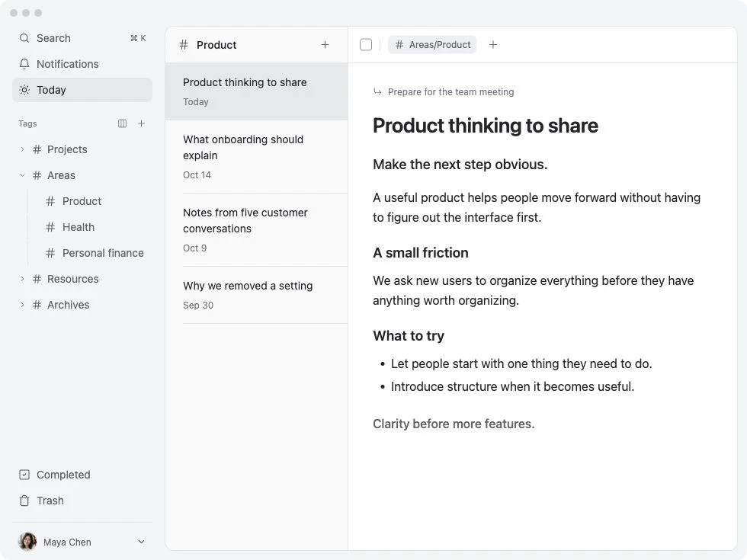
Task: Expand the Resources tag group
Action: click(22, 279)
